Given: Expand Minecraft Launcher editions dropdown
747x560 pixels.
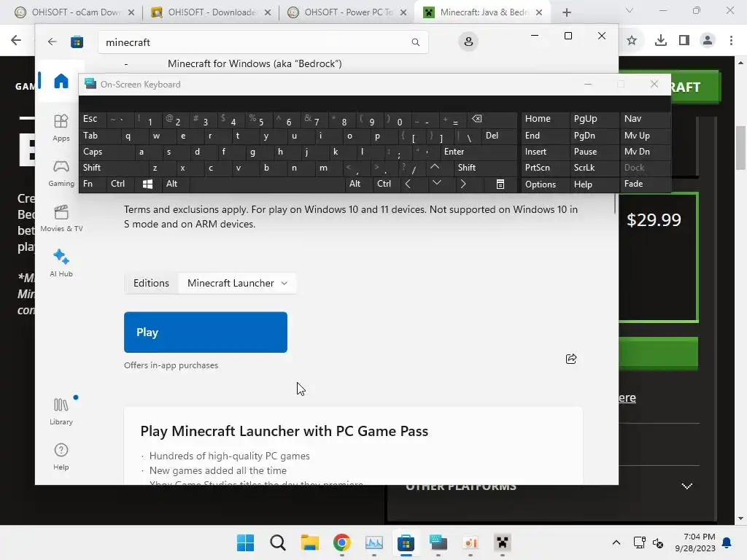Looking at the screenshot, I should coord(237,284).
